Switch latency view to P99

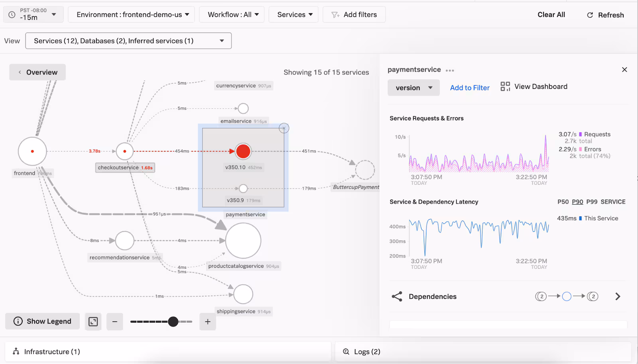point(592,202)
